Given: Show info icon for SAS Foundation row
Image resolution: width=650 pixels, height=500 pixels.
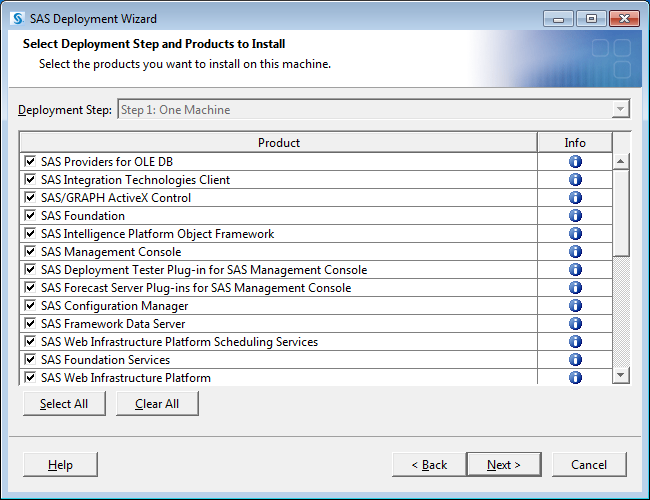Looking at the screenshot, I should 575,216.
